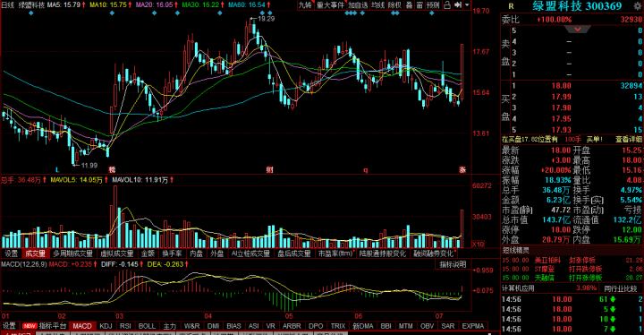Click the 指标说明 indicator description button
Viewport: 644px width, 335px height.
pyautogui.click(x=453, y=264)
